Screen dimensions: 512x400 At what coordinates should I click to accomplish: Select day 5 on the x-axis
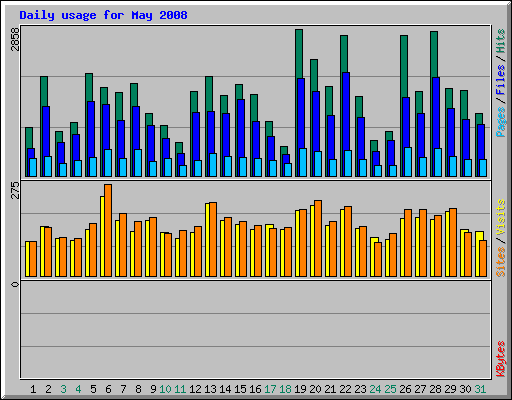(x=93, y=389)
